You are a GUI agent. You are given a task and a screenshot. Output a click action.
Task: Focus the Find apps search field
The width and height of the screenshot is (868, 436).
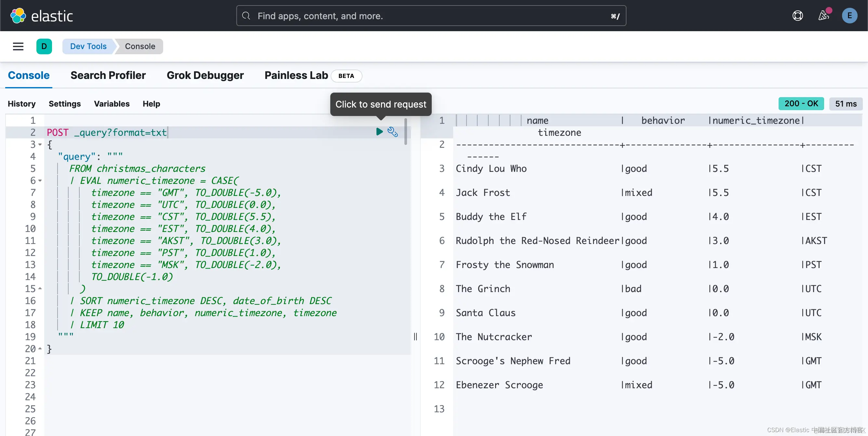coord(431,16)
